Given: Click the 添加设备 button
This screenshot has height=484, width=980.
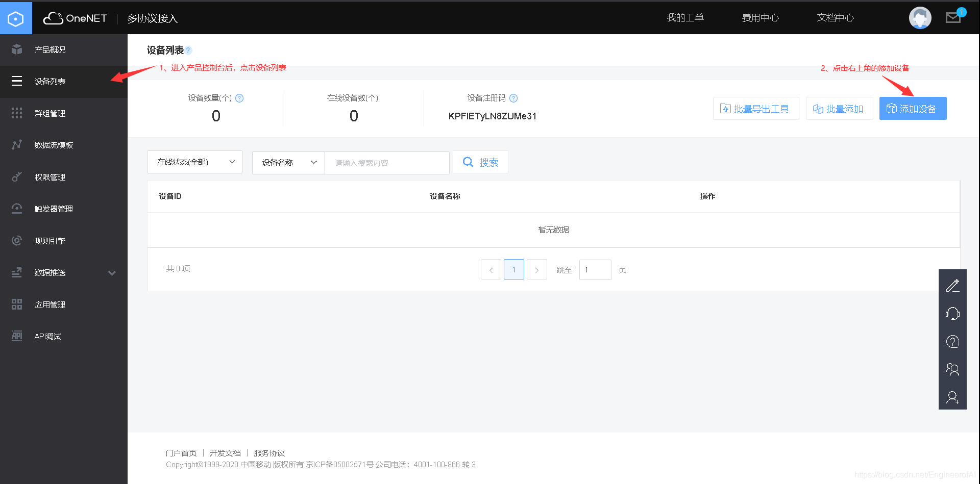Looking at the screenshot, I should (x=913, y=108).
